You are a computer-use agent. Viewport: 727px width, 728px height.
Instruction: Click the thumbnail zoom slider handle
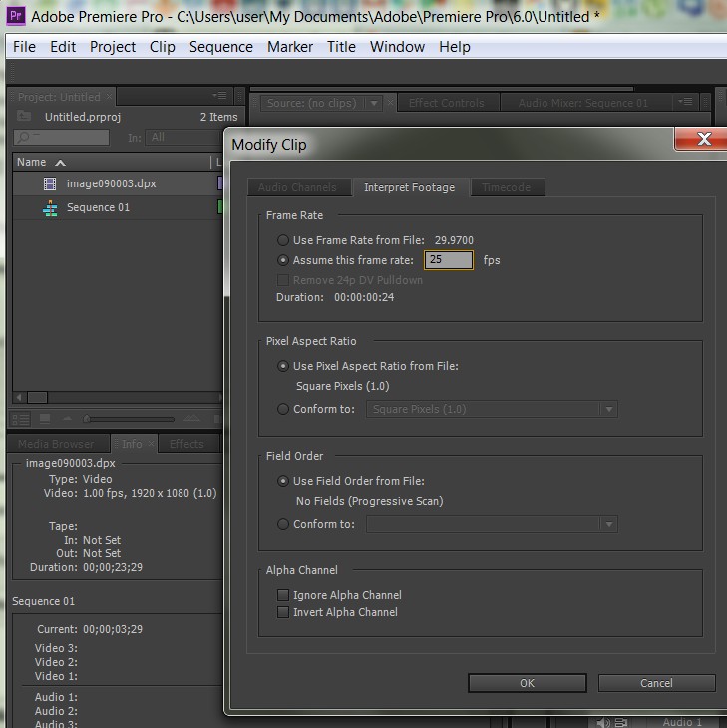[87, 419]
